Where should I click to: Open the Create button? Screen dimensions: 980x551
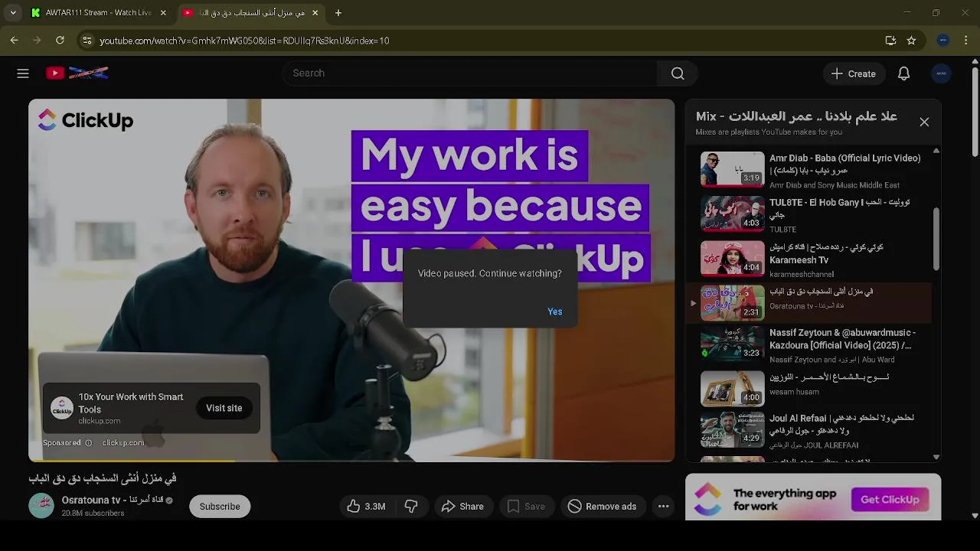[853, 73]
